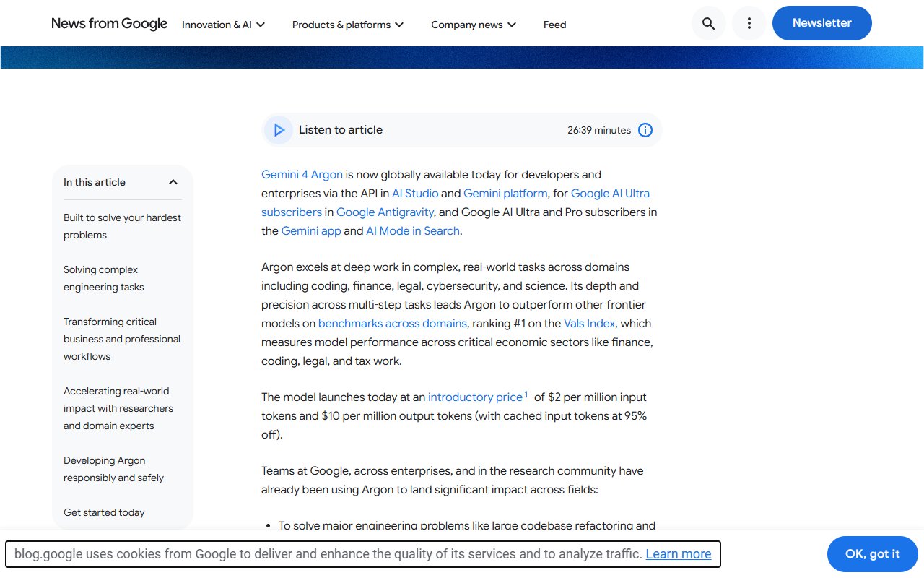Open the AI Studio link
This screenshot has height=578, width=924.
415,193
